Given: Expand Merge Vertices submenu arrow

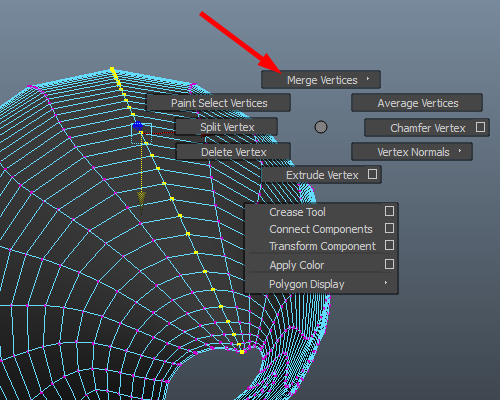Looking at the screenshot, I should [x=368, y=79].
